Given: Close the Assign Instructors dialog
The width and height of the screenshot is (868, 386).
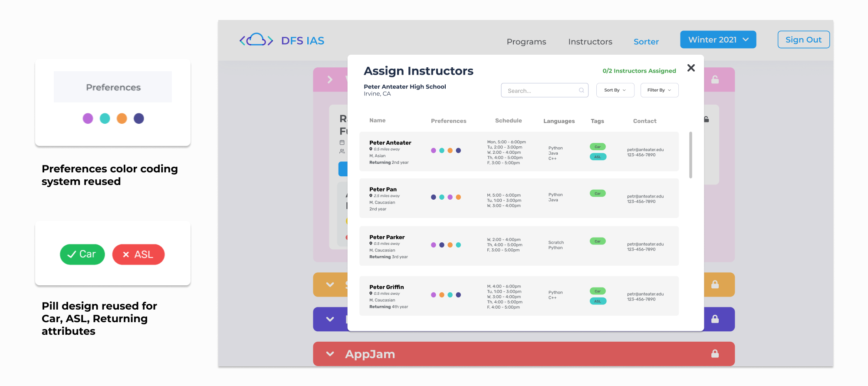Looking at the screenshot, I should [x=691, y=68].
